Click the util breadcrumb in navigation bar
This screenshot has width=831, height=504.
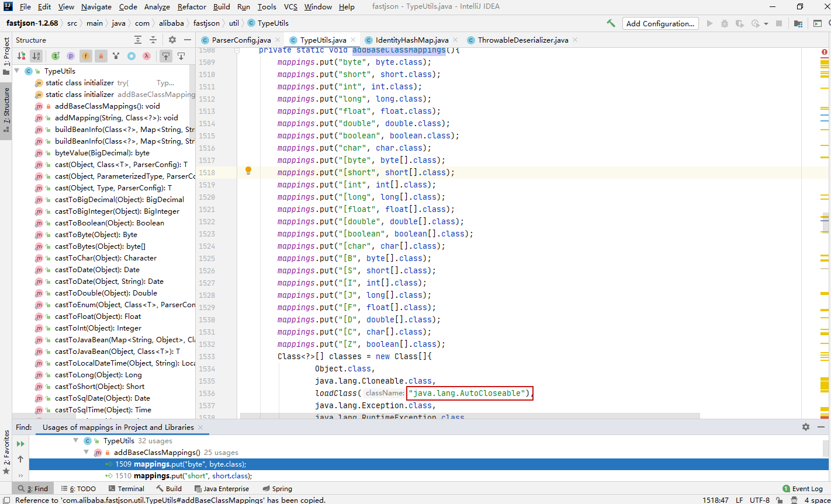(x=234, y=23)
